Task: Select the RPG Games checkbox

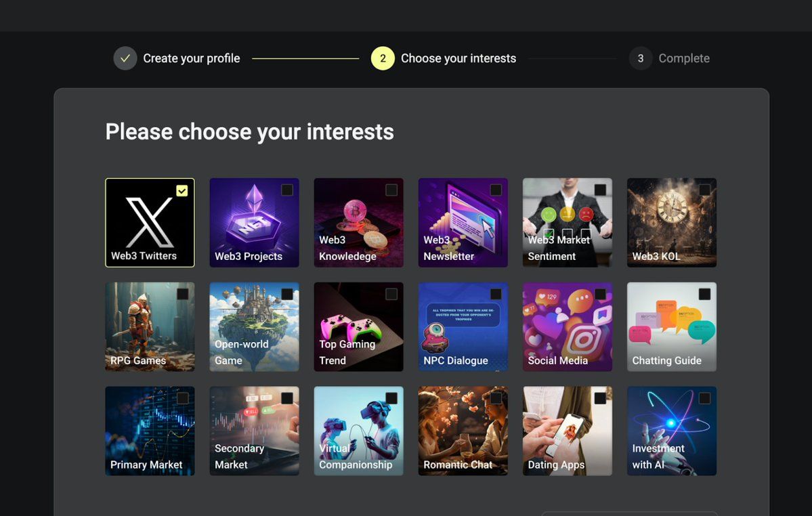Action: pos(183,294)
